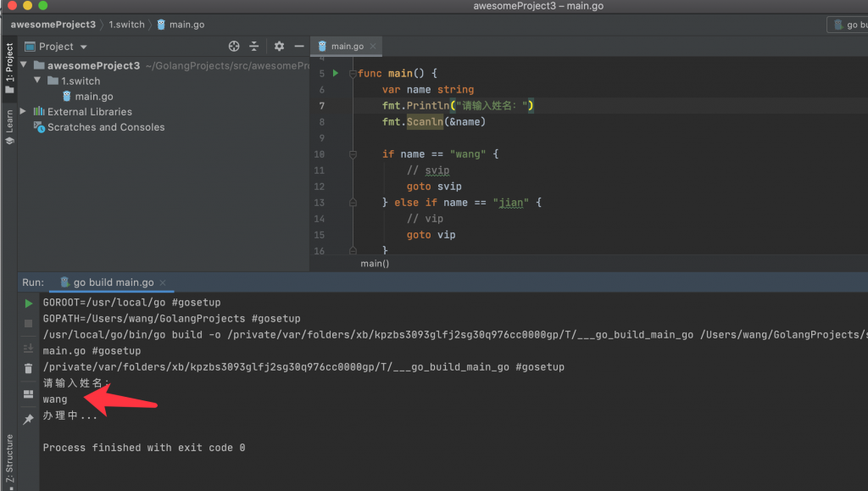Click the GOPATH line in the console
This screenshot has width=868, height=491.
tap(171, 319)
